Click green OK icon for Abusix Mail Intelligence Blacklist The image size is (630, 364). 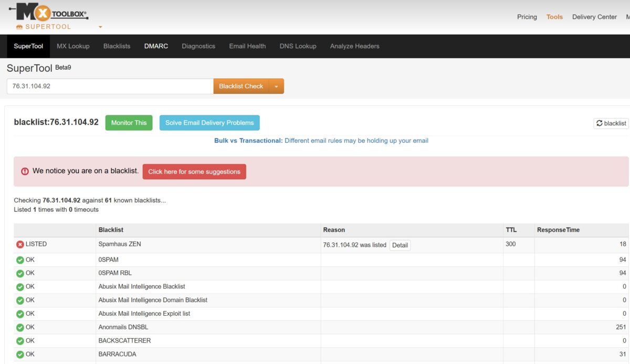click(20, 287)
